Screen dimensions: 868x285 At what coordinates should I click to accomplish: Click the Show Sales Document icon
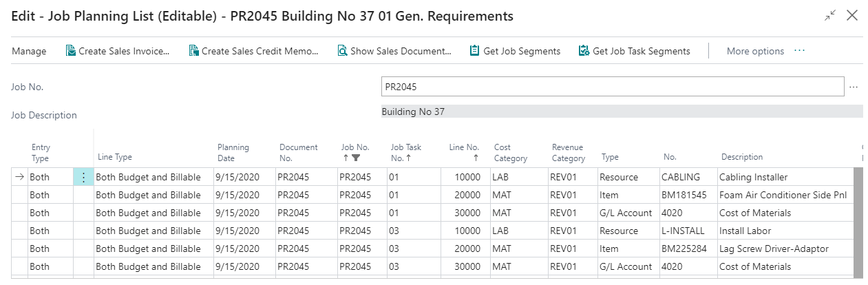coord(342,51)
